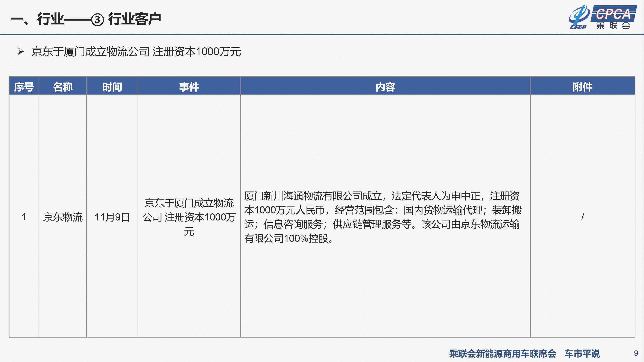Click footer text 车市平说
This screenshot has width=644, height=362.
pos(582,353)
